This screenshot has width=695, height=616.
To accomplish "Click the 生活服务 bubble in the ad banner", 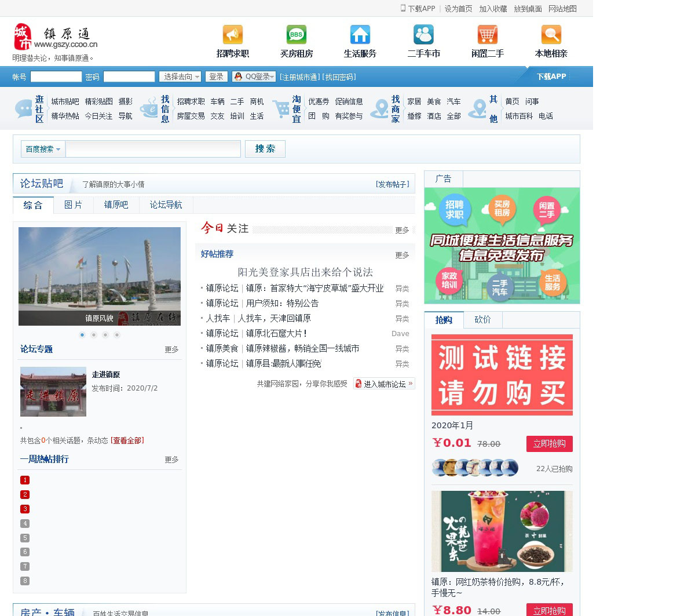I will click(553, 283).
